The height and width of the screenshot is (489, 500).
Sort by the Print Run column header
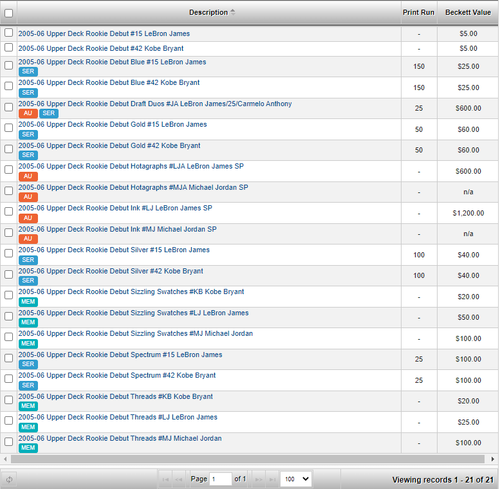(x=419, y=12)
